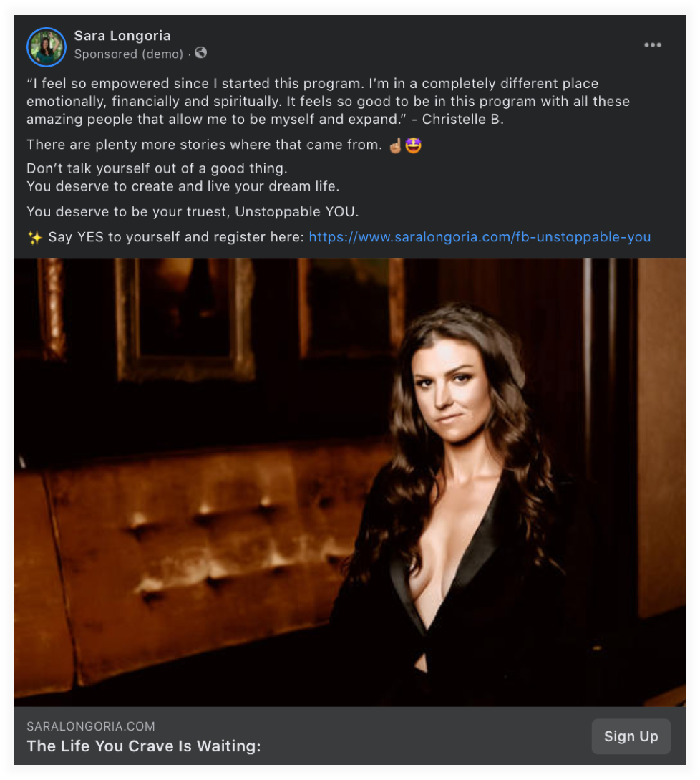The width and height of the screenshot is (700, 780).
Task: Click the 'plenty more stories' sentence
Action: [x=205, y=145]
